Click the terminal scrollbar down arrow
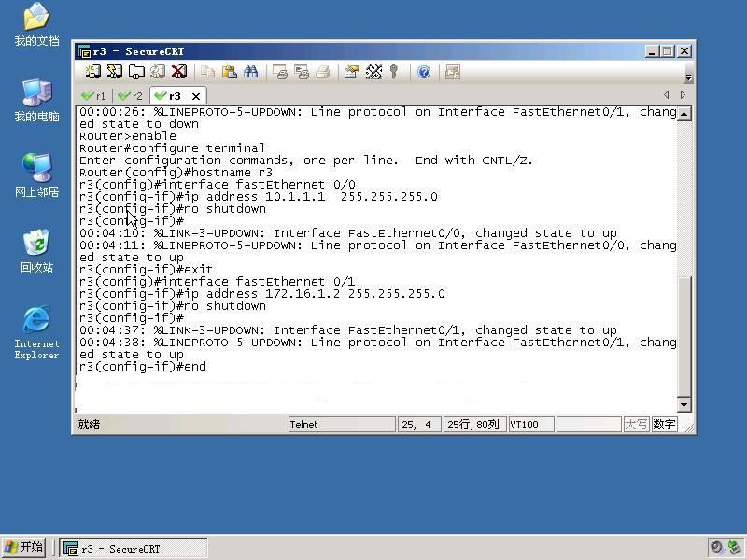Image resolution: width=747 pixels, height=560 pixels. [684, 405]
